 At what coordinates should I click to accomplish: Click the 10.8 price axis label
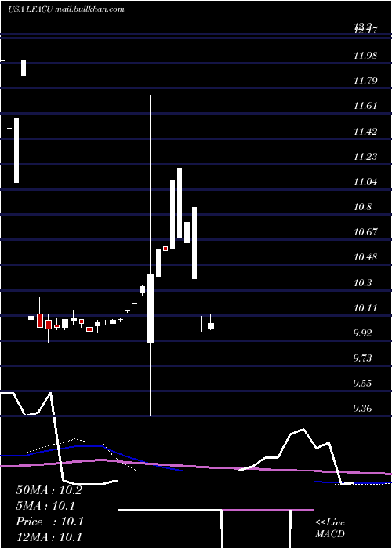tap(362, 206)
